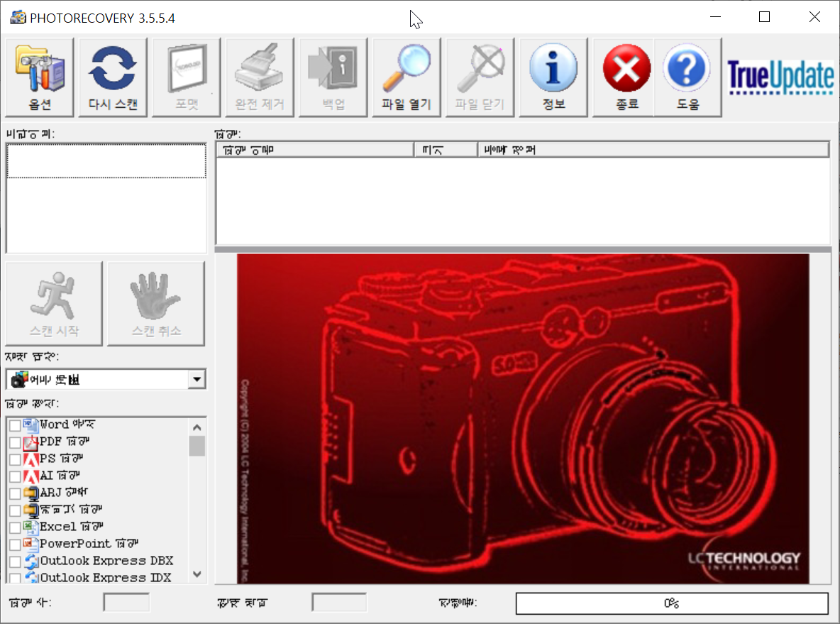The height and width of the screenshot is (624, 840).
Task: Click the 포맷 format toolbar button
Action: 187,77
